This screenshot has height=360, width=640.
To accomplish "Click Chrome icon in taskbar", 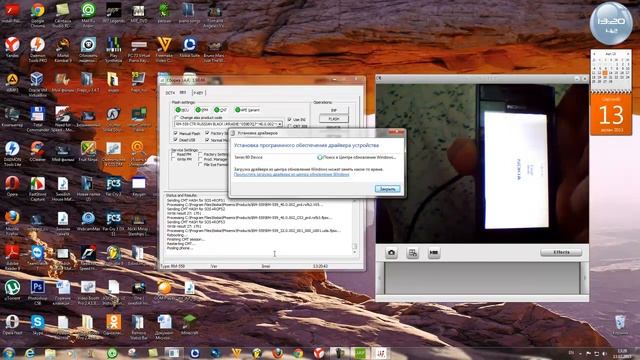I will 298,353.
